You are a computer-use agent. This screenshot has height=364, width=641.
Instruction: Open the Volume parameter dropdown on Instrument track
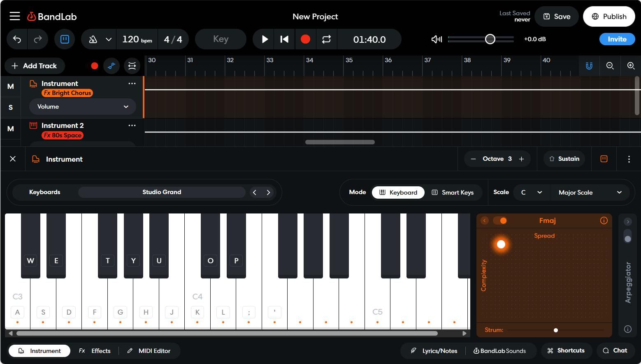pos(82,107)
